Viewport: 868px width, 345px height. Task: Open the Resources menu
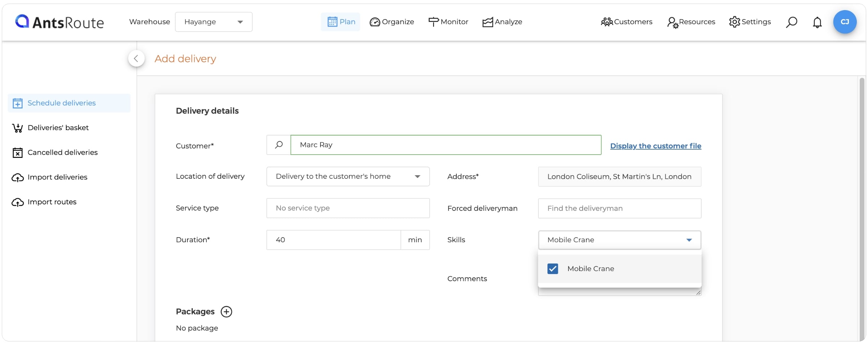[x=691, y=22]
